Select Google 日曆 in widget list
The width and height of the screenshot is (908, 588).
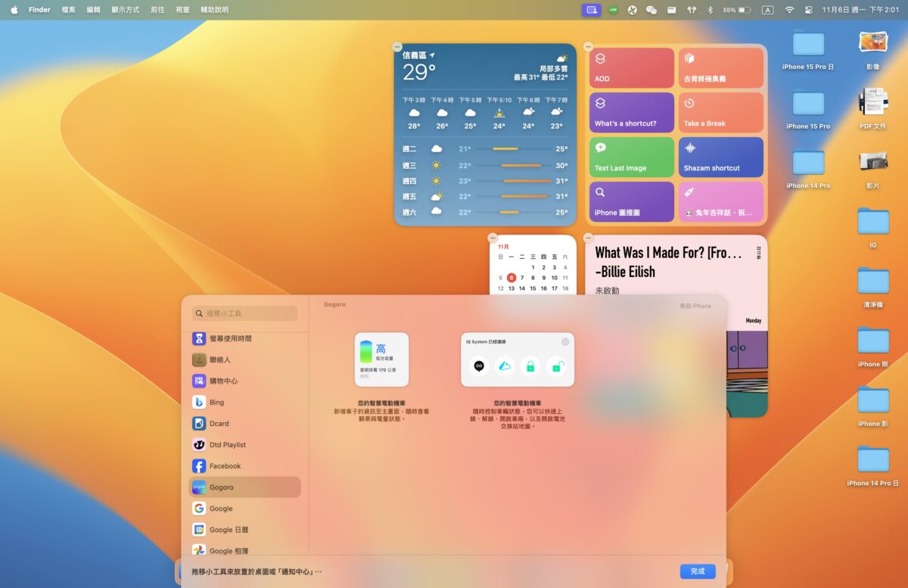pos(244,529)
